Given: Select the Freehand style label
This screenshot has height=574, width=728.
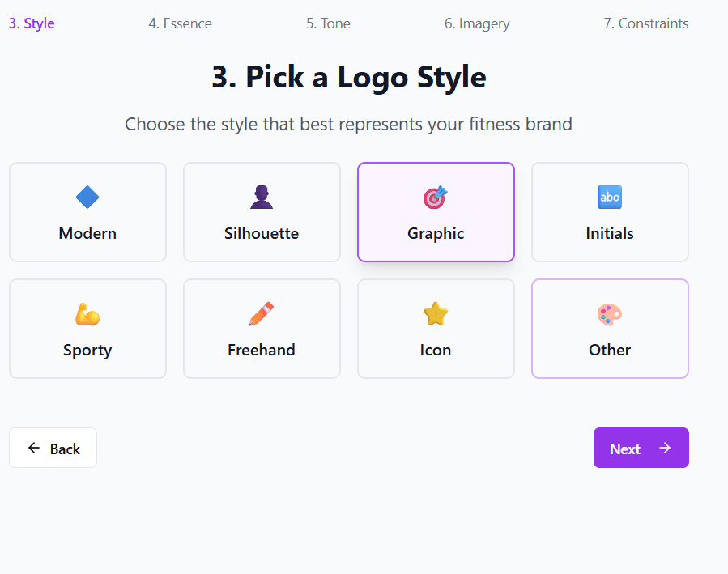Looking at the screenshot, I should [x=262, y=350].
